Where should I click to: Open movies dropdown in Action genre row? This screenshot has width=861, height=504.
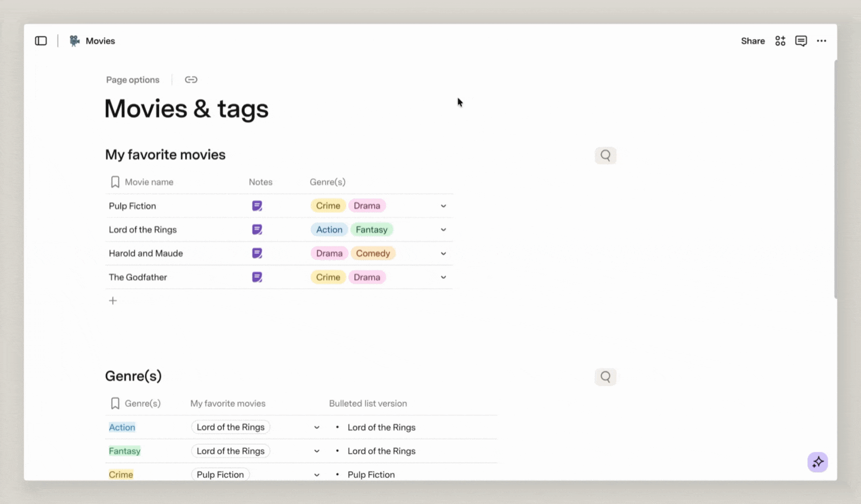317,427
